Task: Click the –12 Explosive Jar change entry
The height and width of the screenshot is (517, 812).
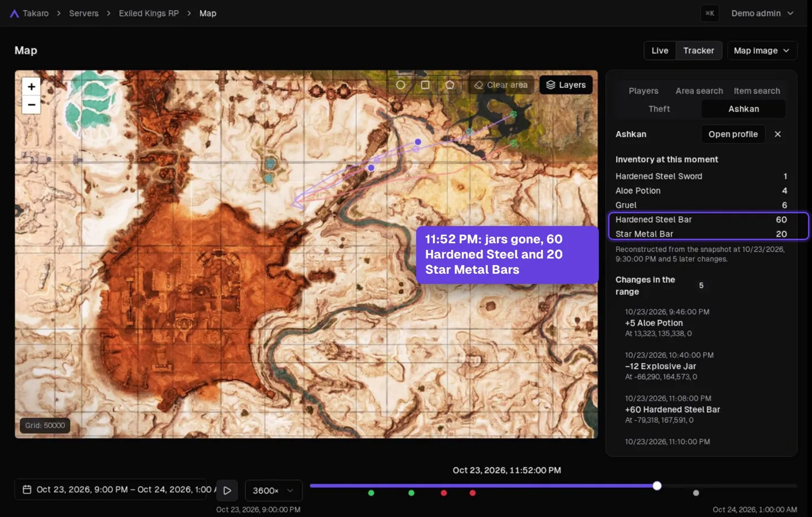Action: coord(669,366)
